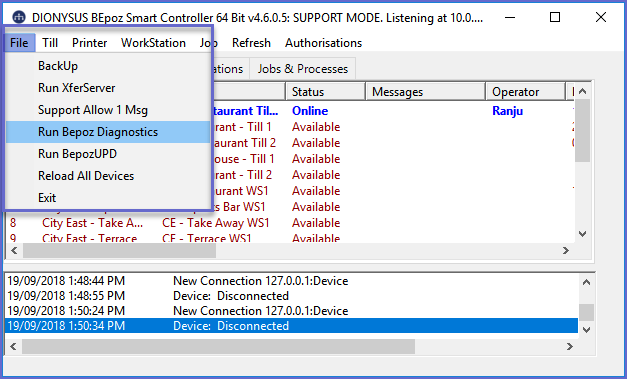Open the Printer menu
This screenshot has height=379, width=627.
pos(90,43)
